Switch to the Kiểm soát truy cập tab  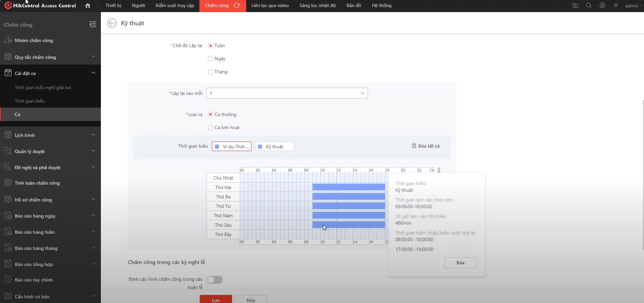tap(175, 6)
